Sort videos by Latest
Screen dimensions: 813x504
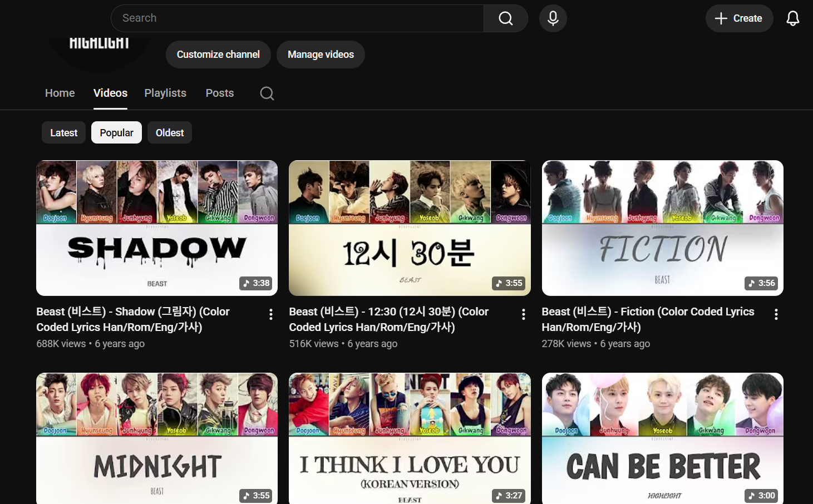click(x=64, y=132)
